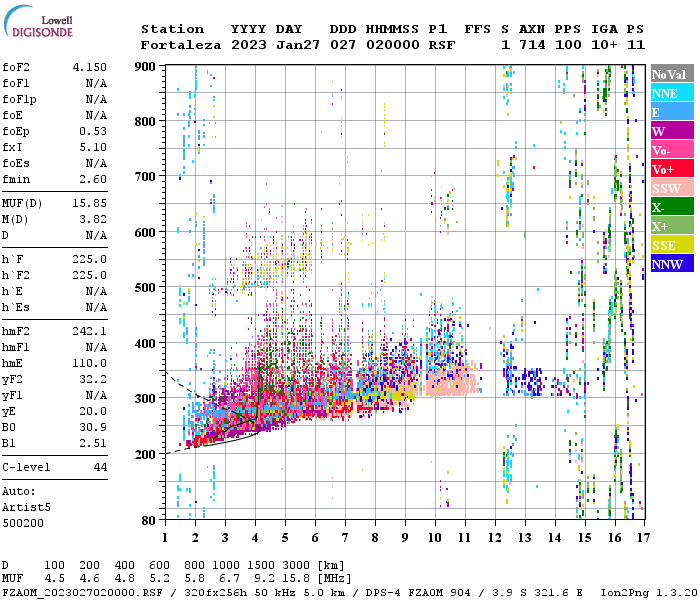Select the NNW blue legend entry
This screenshot has height=600, width=700.
point(670,265)
